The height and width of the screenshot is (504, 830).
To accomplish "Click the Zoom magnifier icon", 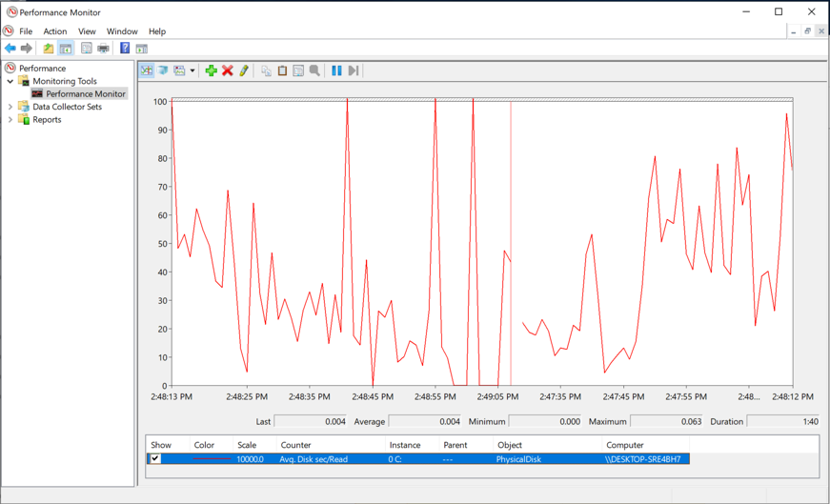I will click(x=314, y=71).
